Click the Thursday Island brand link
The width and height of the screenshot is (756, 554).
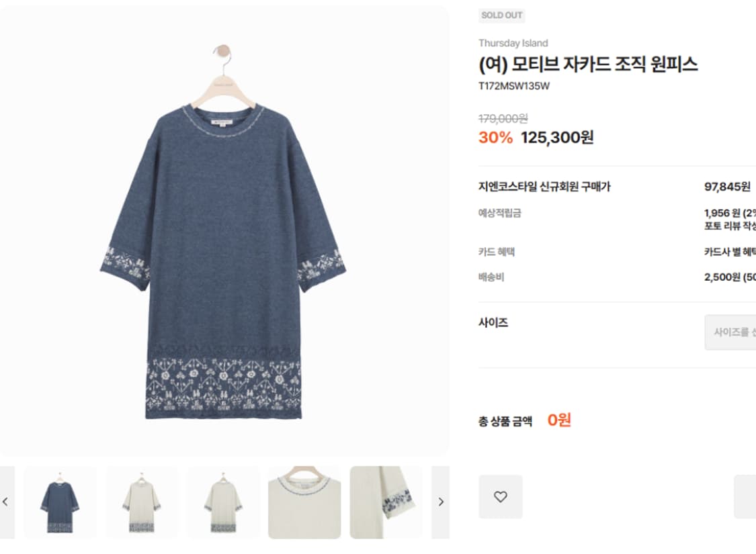pos(513,43)
